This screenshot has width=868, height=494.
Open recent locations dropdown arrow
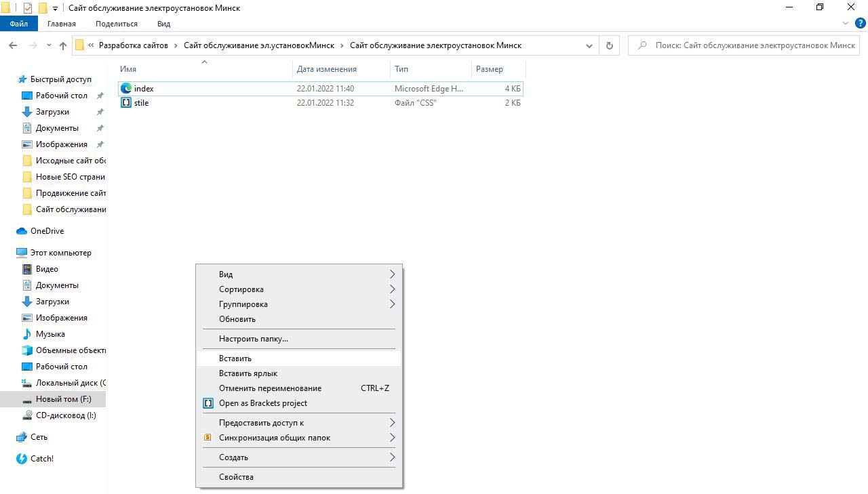click(49, 45)
